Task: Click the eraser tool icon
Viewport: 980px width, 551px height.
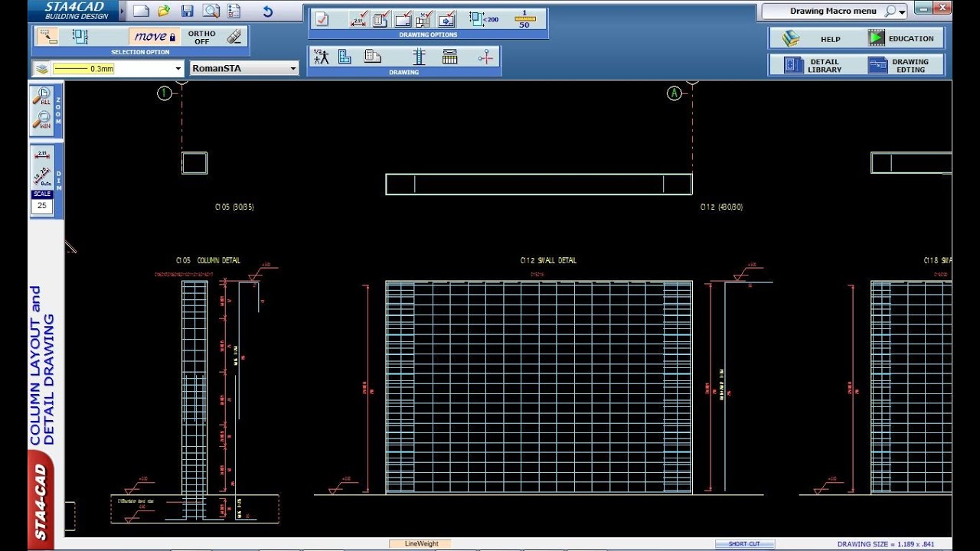Action: (x=235, y=36)
